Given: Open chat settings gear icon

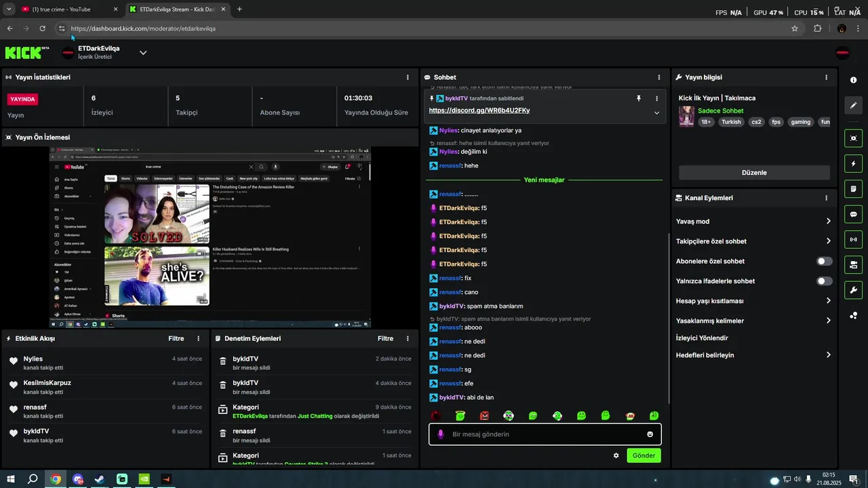Looking at the screenshot, I should (616, 455).
